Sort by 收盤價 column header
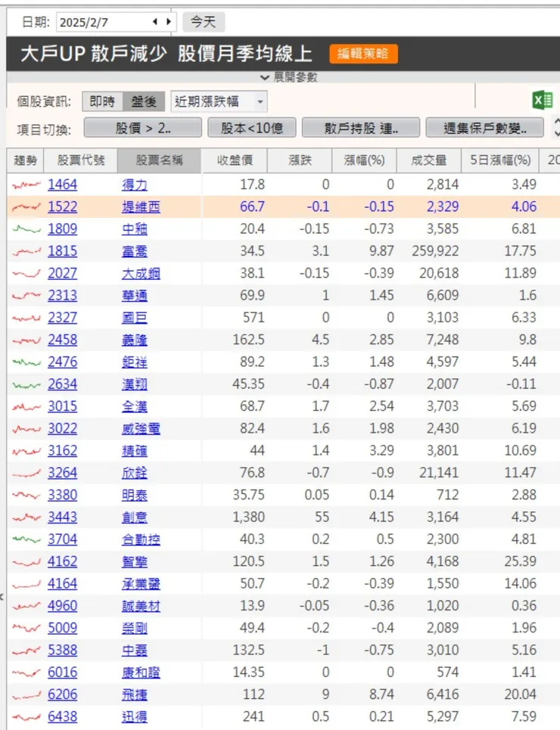The height and width of the screenshot is (730, 560). pyautogui.click(x=235, y=160)
